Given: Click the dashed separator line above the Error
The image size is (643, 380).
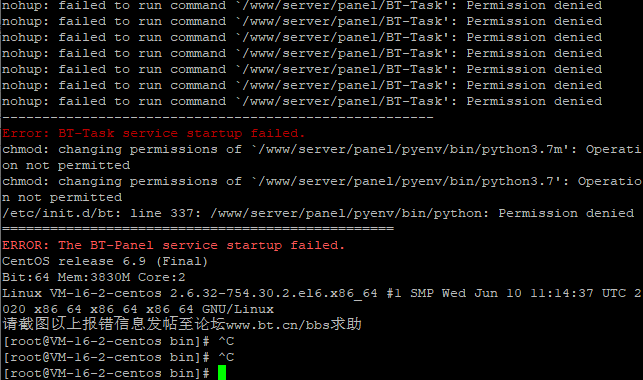Looking at the screenshot, I should click(218, 117).
